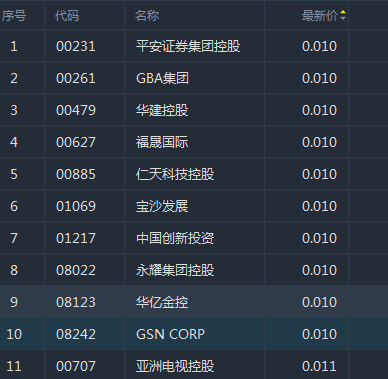Click price 0.010 in GSN CORP row

(x=319, y=334)
